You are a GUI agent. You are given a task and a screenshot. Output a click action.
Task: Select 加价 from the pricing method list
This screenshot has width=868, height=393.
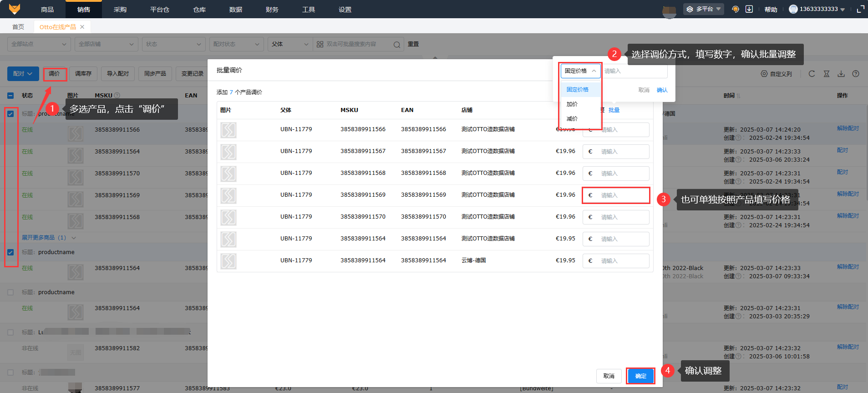click(x=572, y=104)
